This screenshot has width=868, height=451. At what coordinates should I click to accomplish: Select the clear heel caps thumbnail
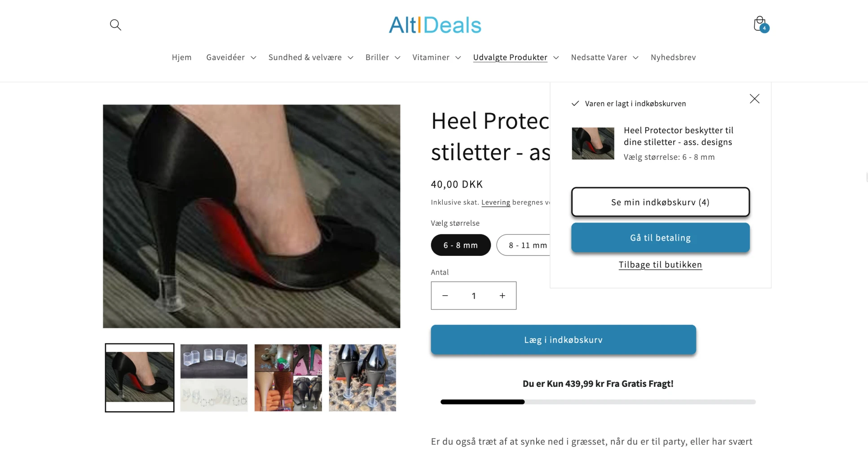pyautogui.click(x=214, y=378)
